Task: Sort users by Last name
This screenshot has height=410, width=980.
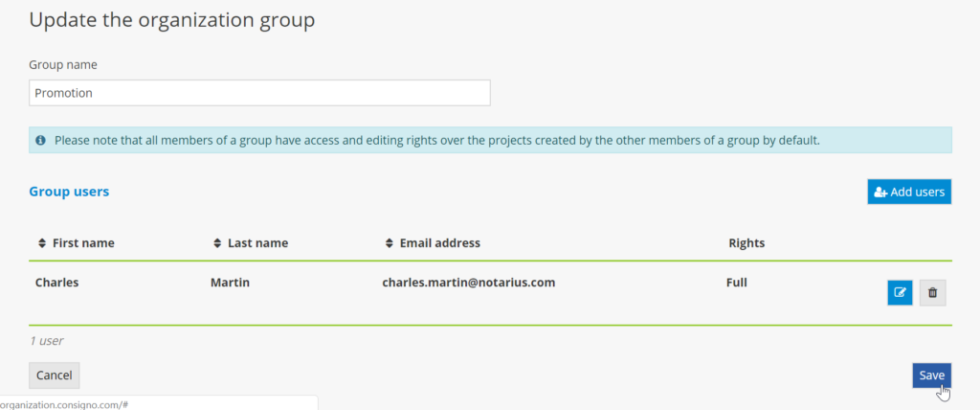Action: 217,243
